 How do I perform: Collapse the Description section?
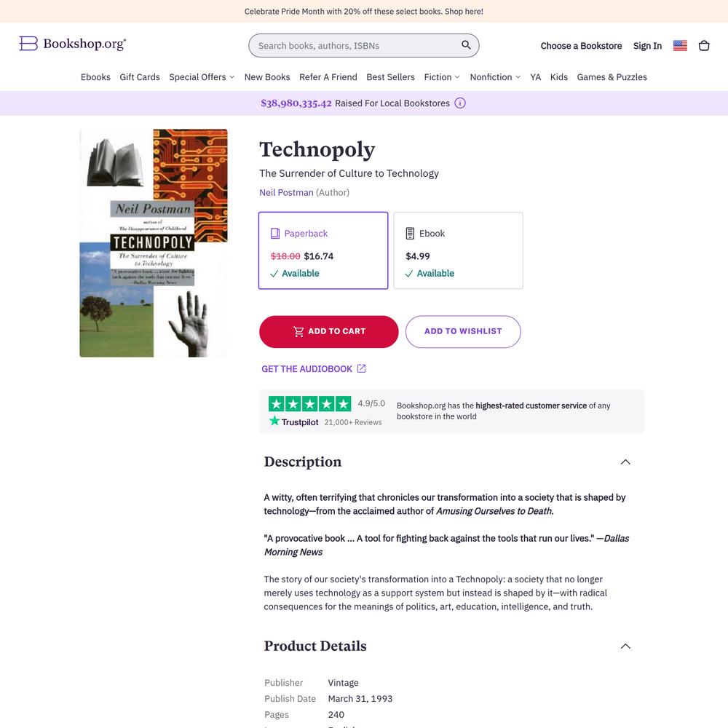pyautogui.click(x=625, y=462)
